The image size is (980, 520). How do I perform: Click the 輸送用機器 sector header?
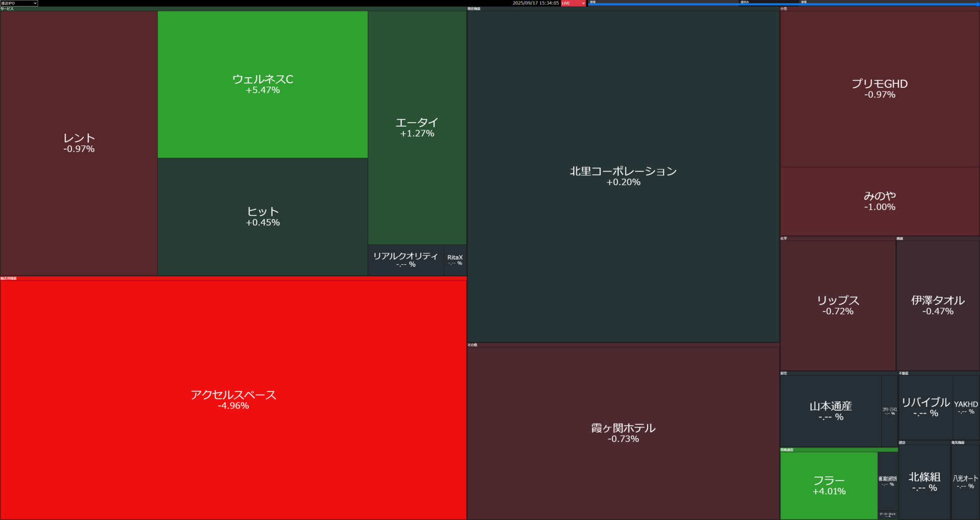[233, 278]
